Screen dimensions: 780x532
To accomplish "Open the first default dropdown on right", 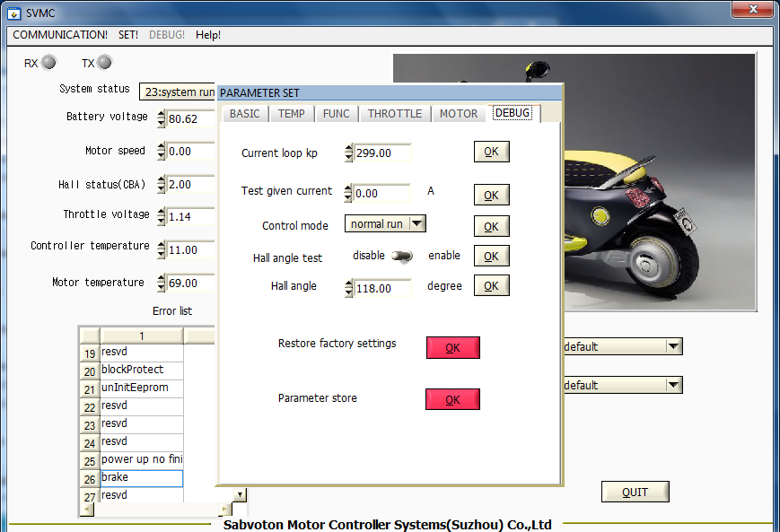I will coord(673,347).
